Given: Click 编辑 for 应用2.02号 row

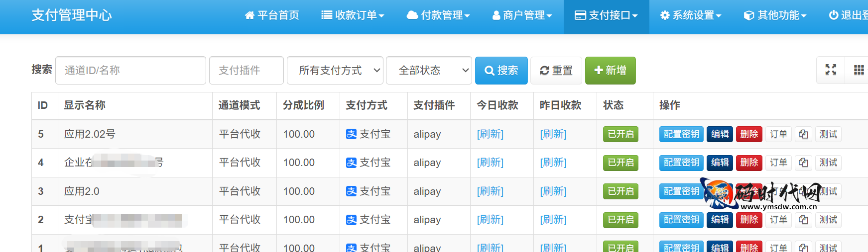Looking at the screenshot, I should click(720, 134).
